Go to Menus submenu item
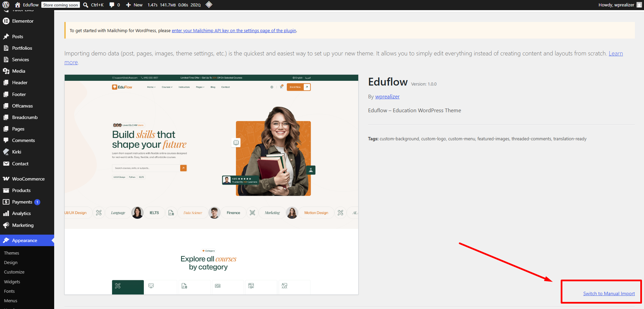Viewport: 644px width, 309px height. 11,301
